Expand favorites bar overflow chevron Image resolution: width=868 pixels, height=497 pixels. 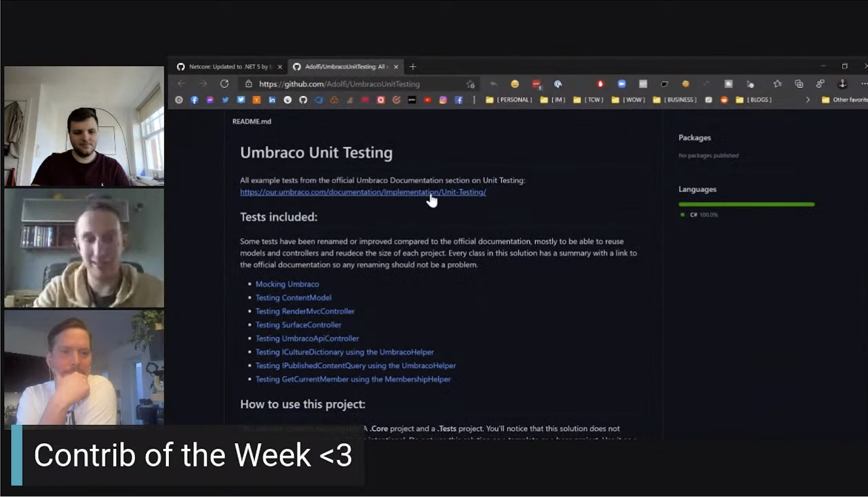[x=807, y=100]
